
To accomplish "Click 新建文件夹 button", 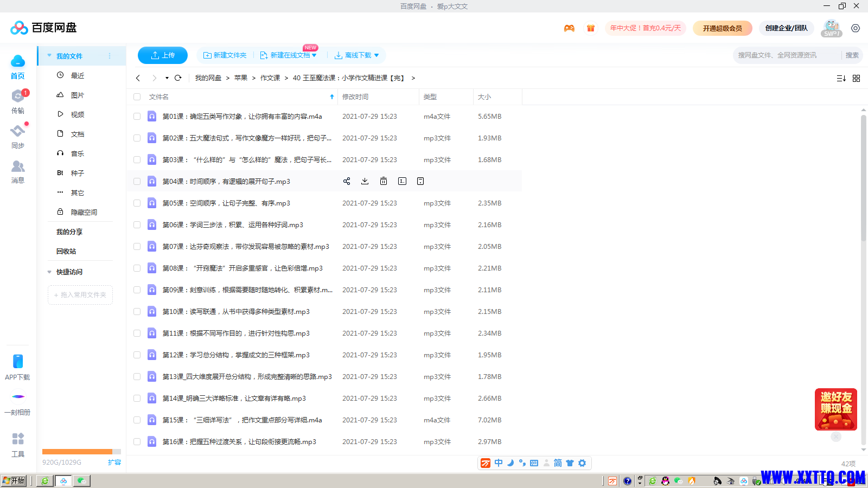I will tap(225, 55).
